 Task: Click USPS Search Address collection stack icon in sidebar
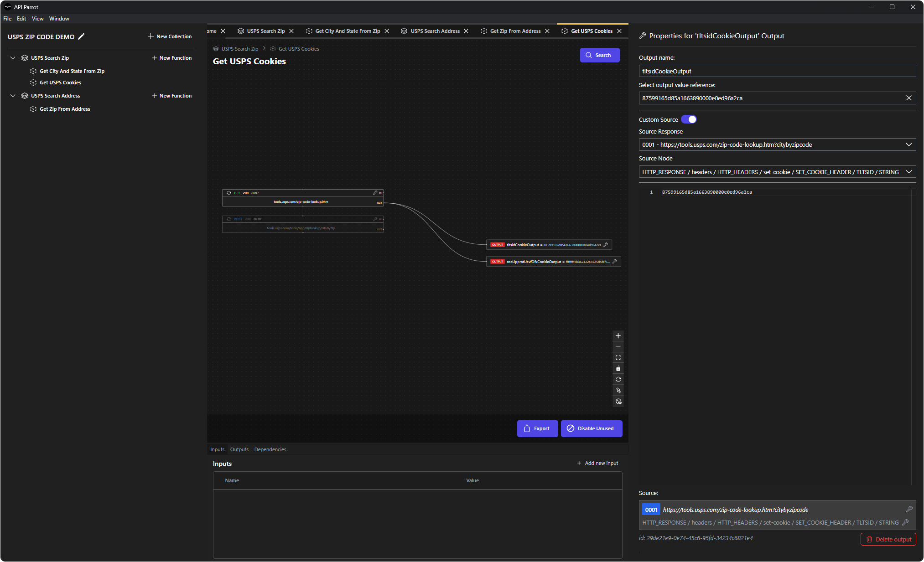[25, 96]
